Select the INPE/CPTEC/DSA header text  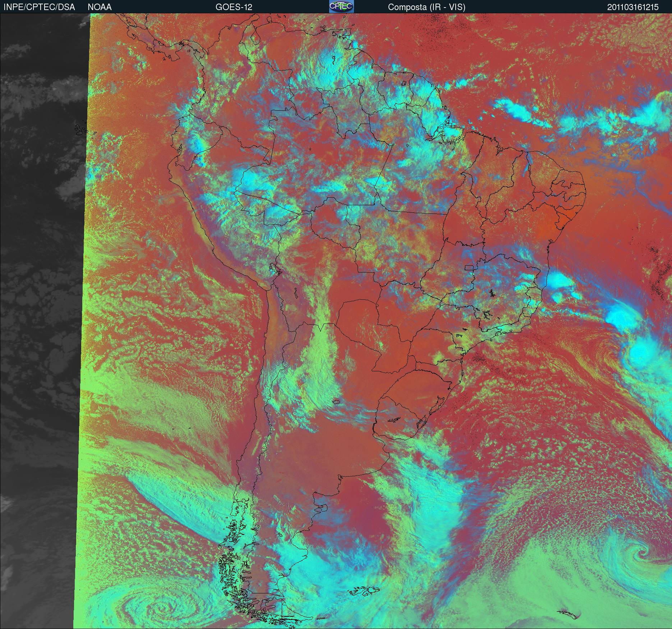(x=39, y=7)
